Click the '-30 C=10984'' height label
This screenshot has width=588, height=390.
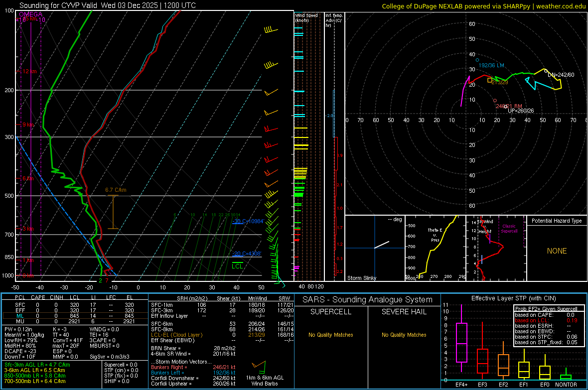click(x=248, y=221)
